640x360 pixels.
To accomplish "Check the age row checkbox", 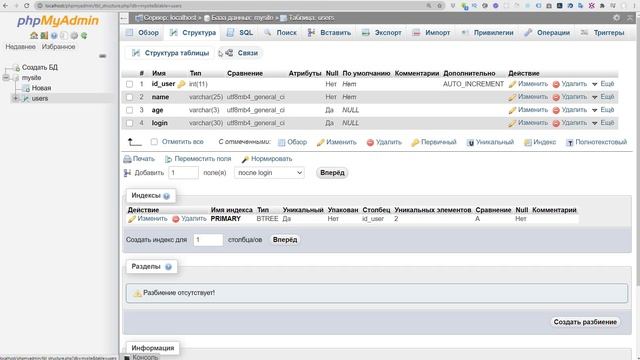I will coord(129,110).
